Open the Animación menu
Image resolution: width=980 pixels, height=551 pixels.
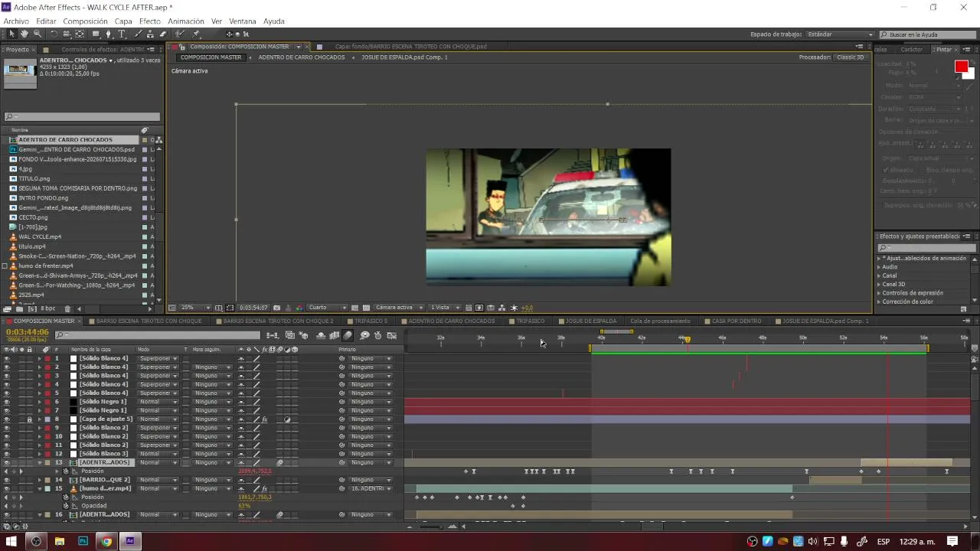pos(185,21)
